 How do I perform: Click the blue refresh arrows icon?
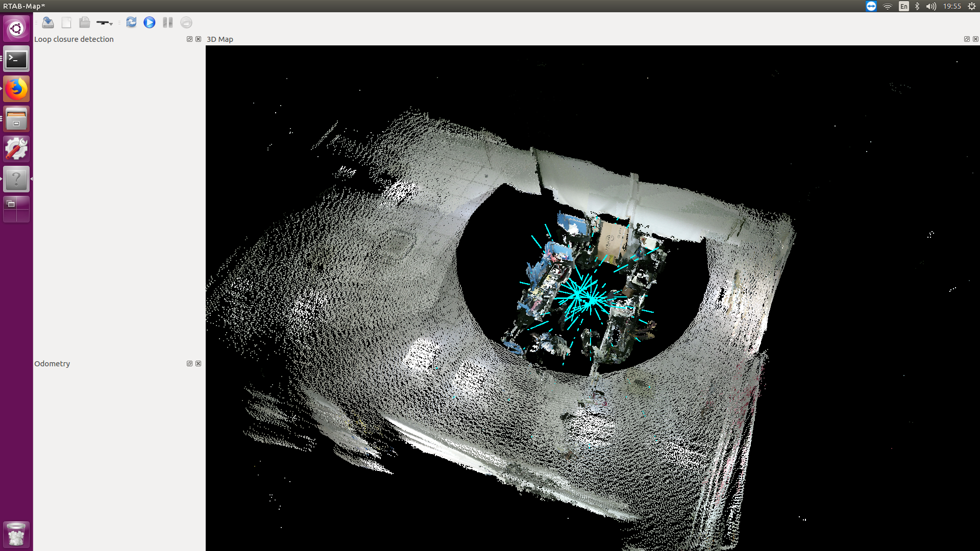(131, 22)
